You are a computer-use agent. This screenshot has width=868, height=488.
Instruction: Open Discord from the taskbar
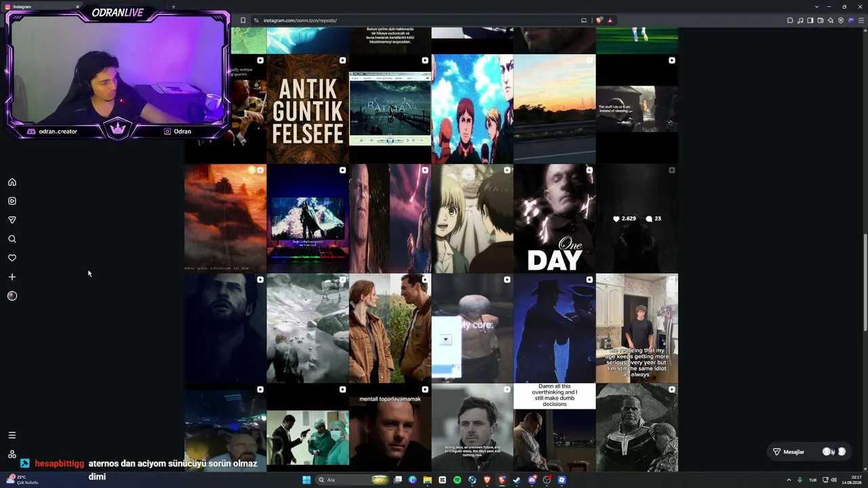click(532, 480)
